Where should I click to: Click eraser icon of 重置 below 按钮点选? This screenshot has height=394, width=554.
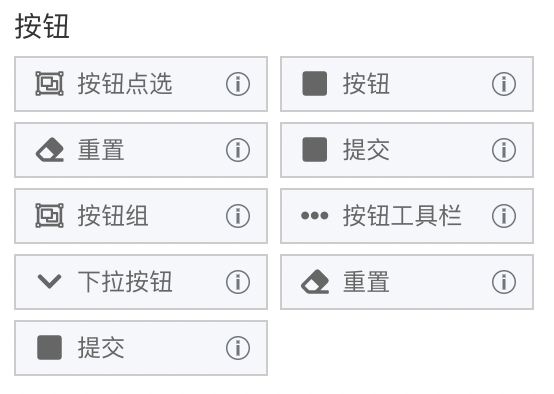pos(49,150)
